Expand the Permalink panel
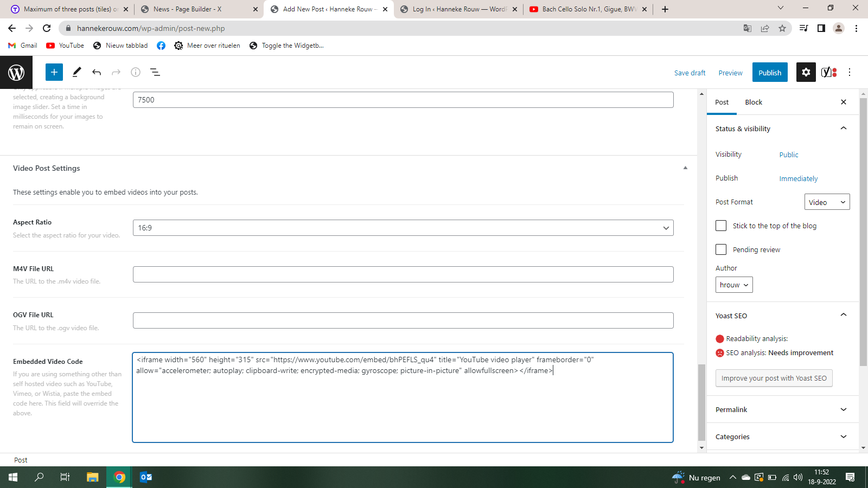The image size is (868, 488). click(782, 409)
